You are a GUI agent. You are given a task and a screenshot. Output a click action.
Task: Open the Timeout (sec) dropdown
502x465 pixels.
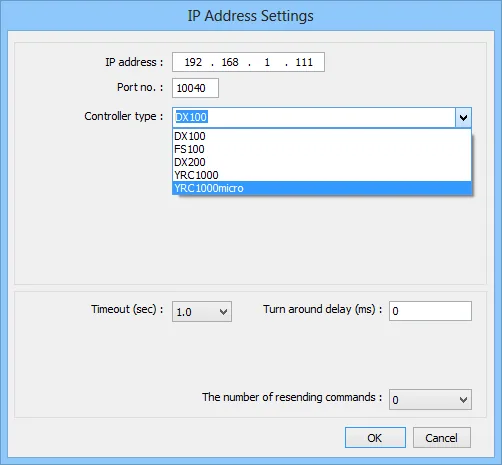[x=202, y=312]
